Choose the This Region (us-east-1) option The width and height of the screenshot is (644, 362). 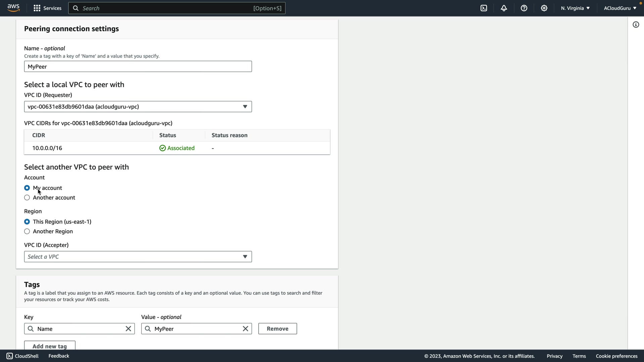coord(27,222)
